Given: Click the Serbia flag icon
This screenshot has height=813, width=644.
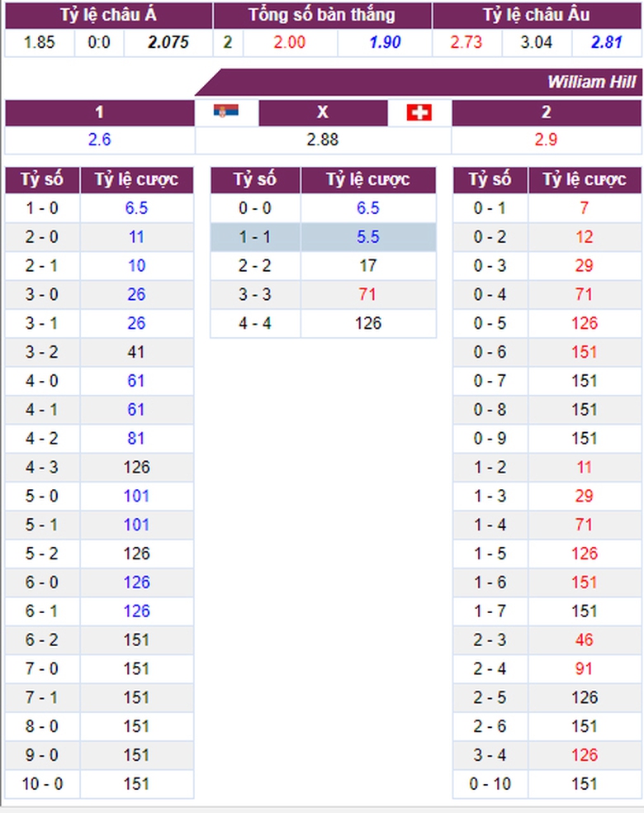Looking at the screenshot, I should [x=225, y=112].
